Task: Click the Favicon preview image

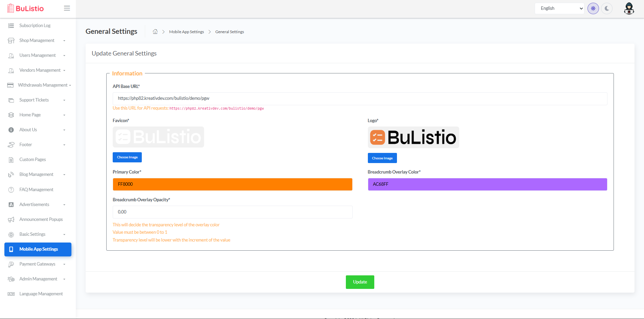Action: coord(158,137)
